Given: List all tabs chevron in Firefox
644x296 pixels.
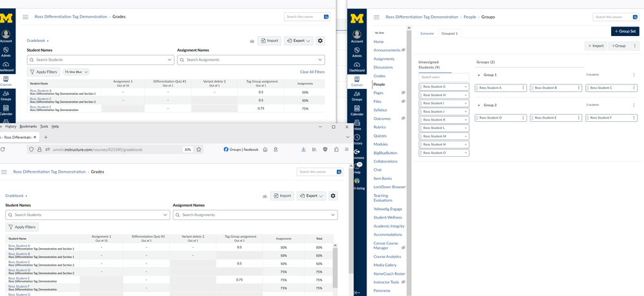Looking at the screenshot, I should (347, 137).
